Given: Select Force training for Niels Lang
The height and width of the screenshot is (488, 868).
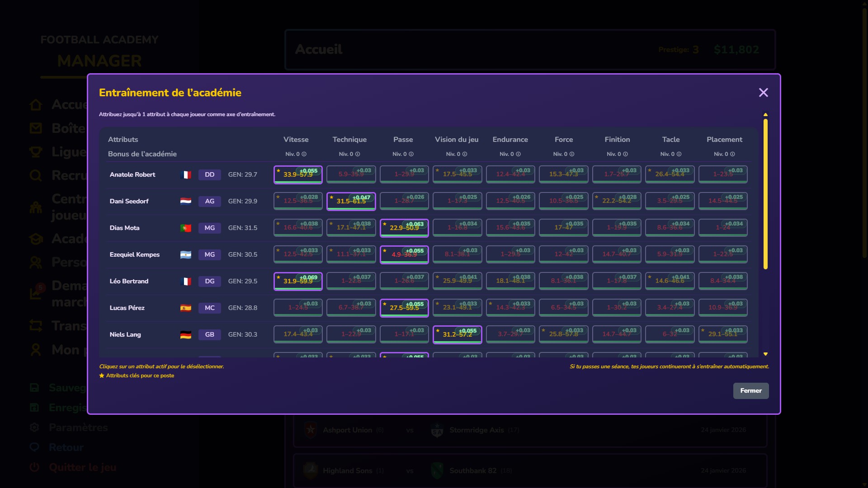Looking at the screenshot, I should pyautogui.click(x=563, y=334).
